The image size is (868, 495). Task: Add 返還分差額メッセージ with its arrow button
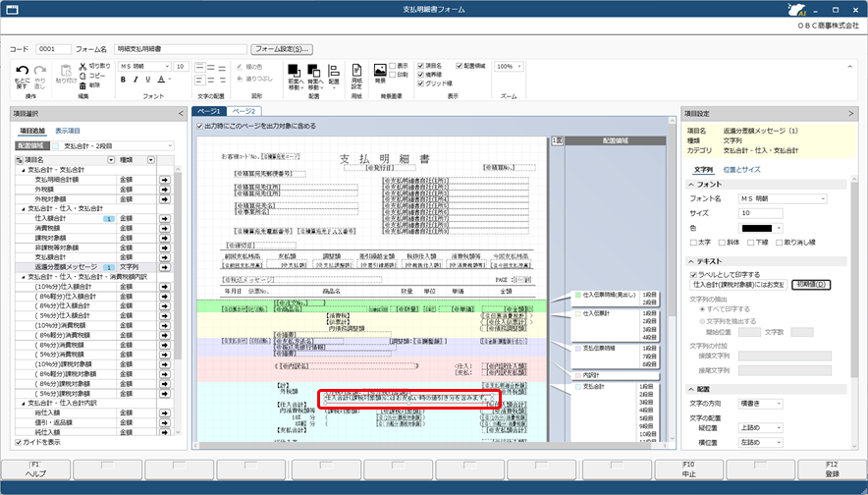164,267
